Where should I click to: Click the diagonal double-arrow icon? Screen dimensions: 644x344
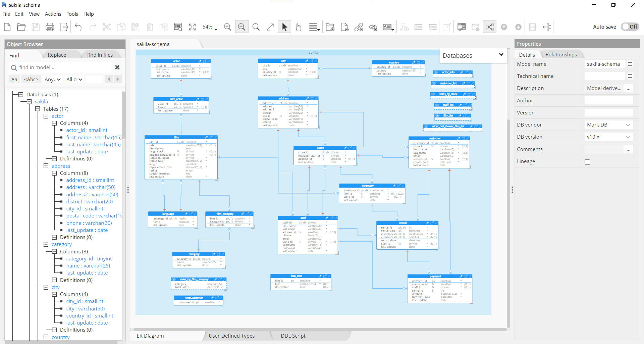click(270, 27)
